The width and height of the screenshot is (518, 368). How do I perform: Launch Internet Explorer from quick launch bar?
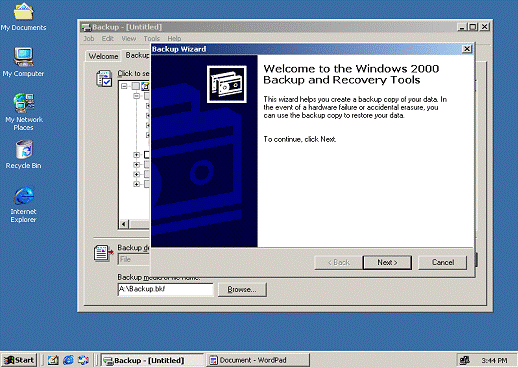68,360
